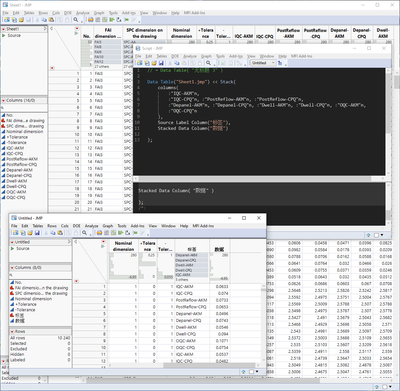
Task: Click magnifier search icon in Sheet1 window toolbar
Action: (76, 20)
